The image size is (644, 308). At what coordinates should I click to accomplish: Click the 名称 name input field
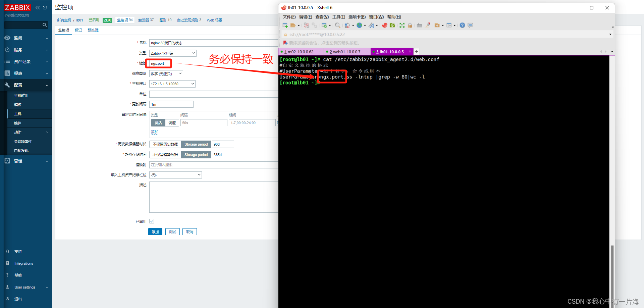214,43
